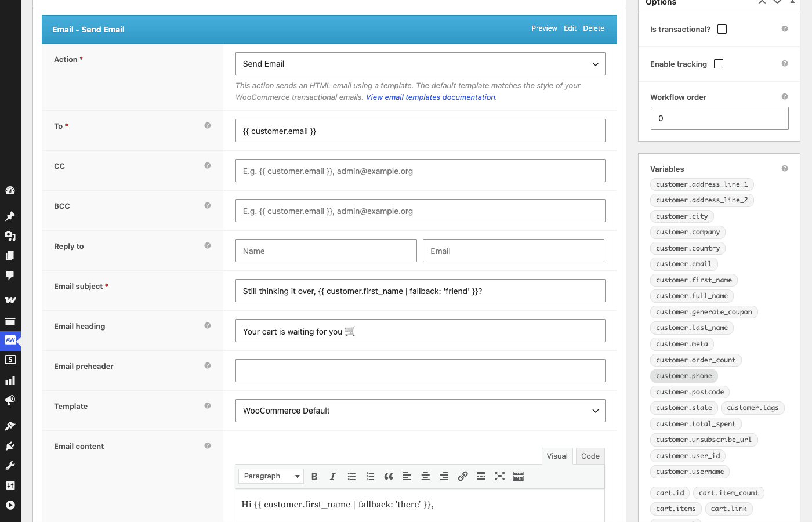Move Options panel up
The width and height of the screenshot is (812, 522).
pyautogui.click(x=762, y=2)
